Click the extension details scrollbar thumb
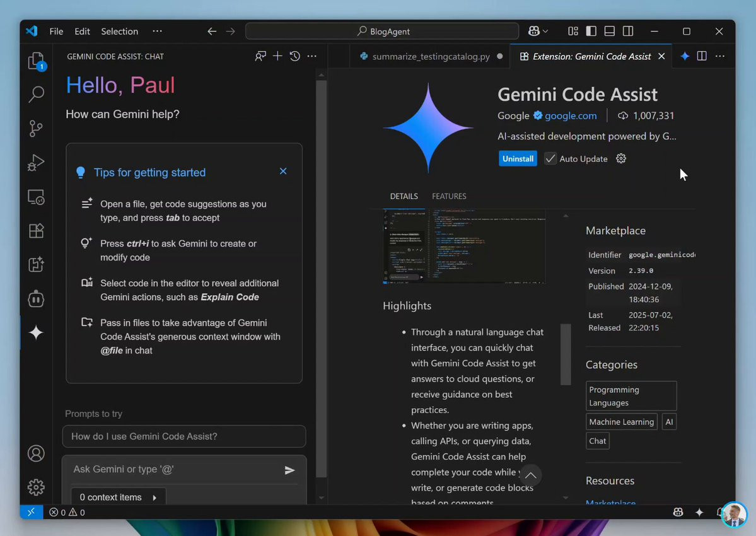Viewport: 756px width, 536px height. coord(566,354)
